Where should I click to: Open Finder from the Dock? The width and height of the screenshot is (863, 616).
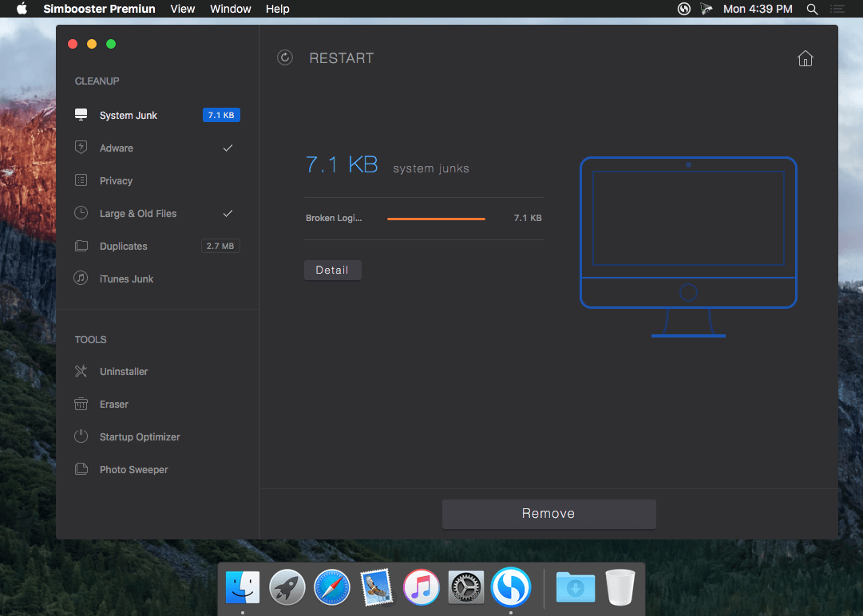242,587
